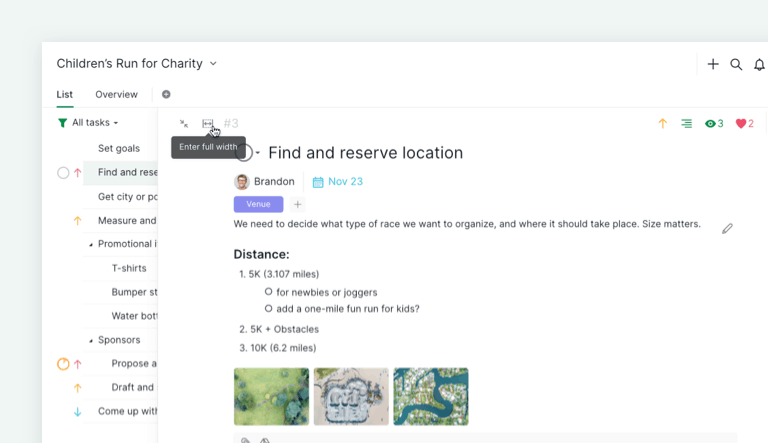Image resolution: width=768 pixels, height=443 pixels.
Task: Switch to the List tab
Action: tap(65, 94)
